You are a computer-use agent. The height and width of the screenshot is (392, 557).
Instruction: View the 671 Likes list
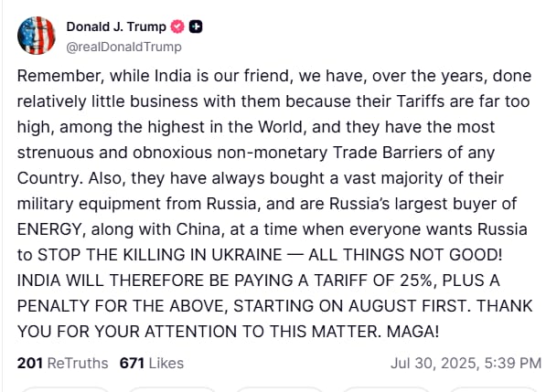(152, 363)
